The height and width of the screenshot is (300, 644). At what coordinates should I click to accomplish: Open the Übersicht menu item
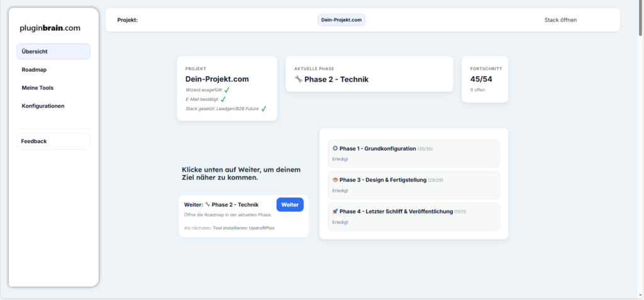[x=53, y=52]
